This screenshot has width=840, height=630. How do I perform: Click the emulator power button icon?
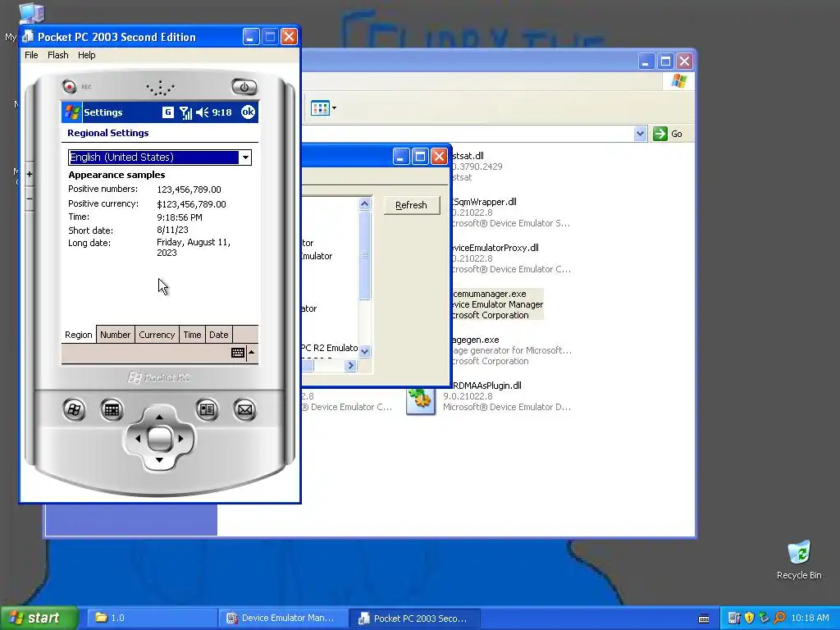pos(244,87)
